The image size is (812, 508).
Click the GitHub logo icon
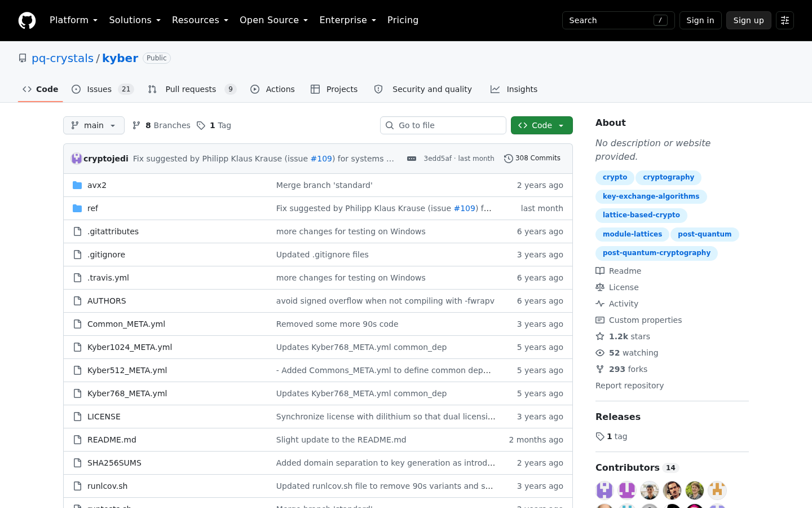tap(27, 20)
